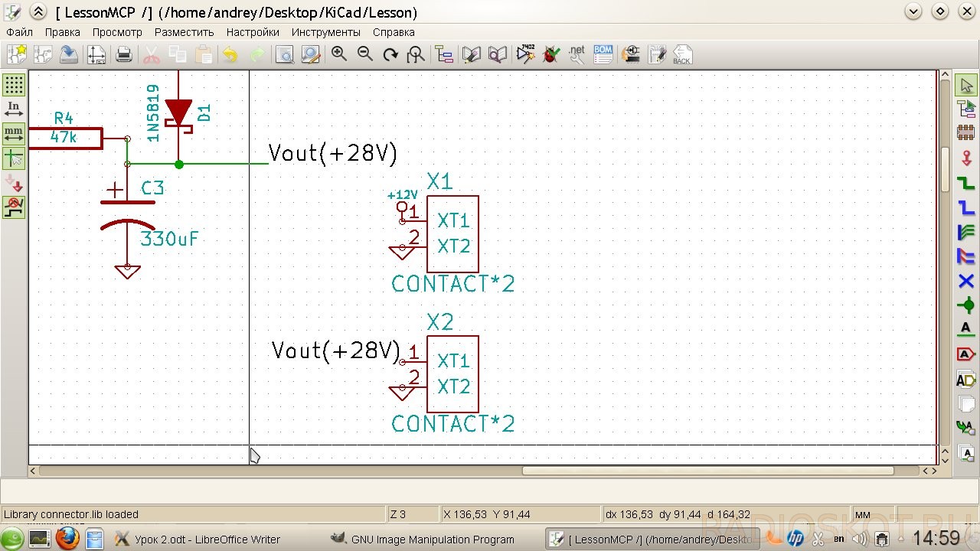
Task: Cut the selected item
Action: 152,54
